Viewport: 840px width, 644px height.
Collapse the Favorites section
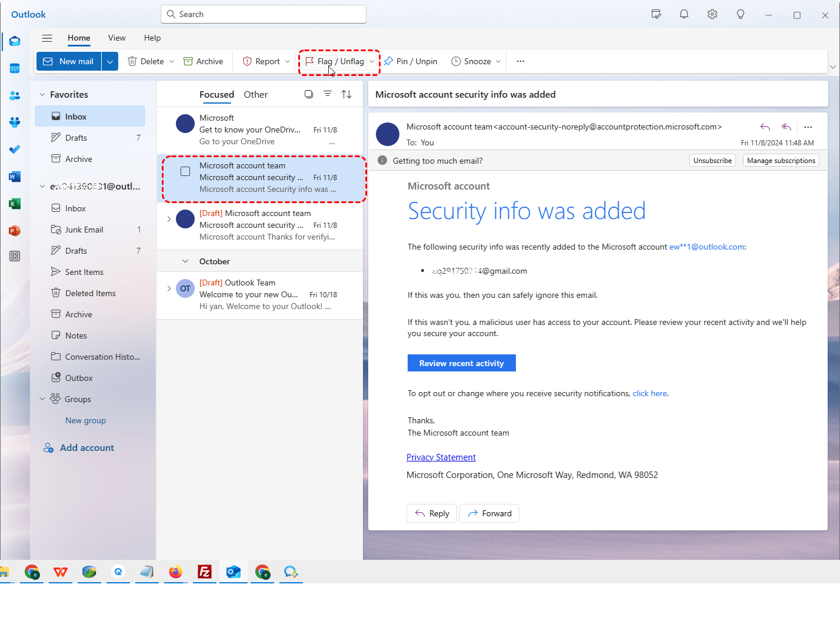click(x=42, y=94)
